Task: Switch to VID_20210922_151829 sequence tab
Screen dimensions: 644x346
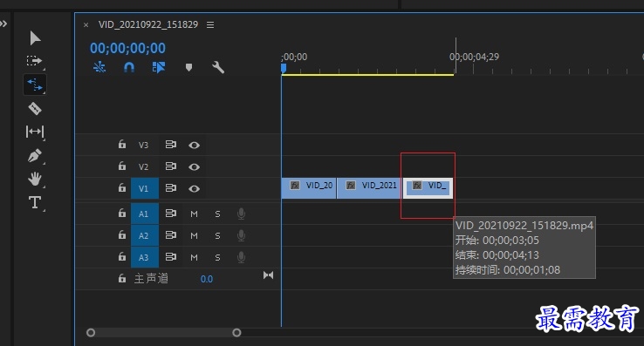Action: [148, 24]
